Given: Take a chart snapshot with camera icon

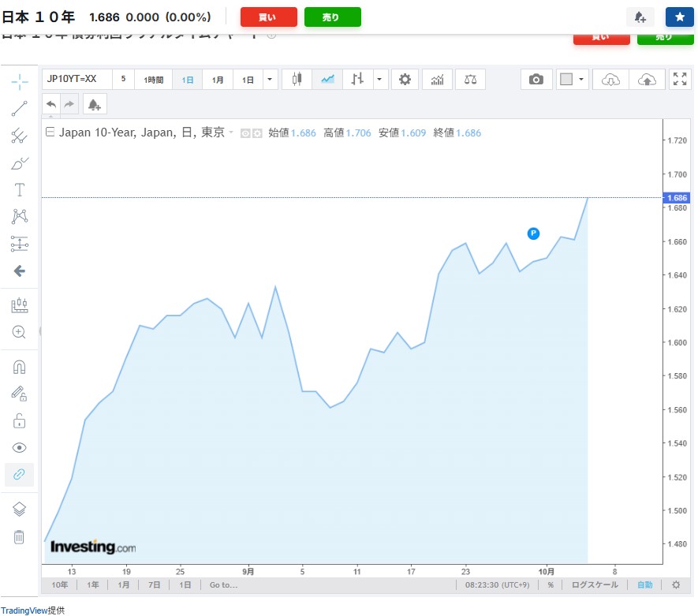Looking at the screenshot, I should (x=536, y=80).
